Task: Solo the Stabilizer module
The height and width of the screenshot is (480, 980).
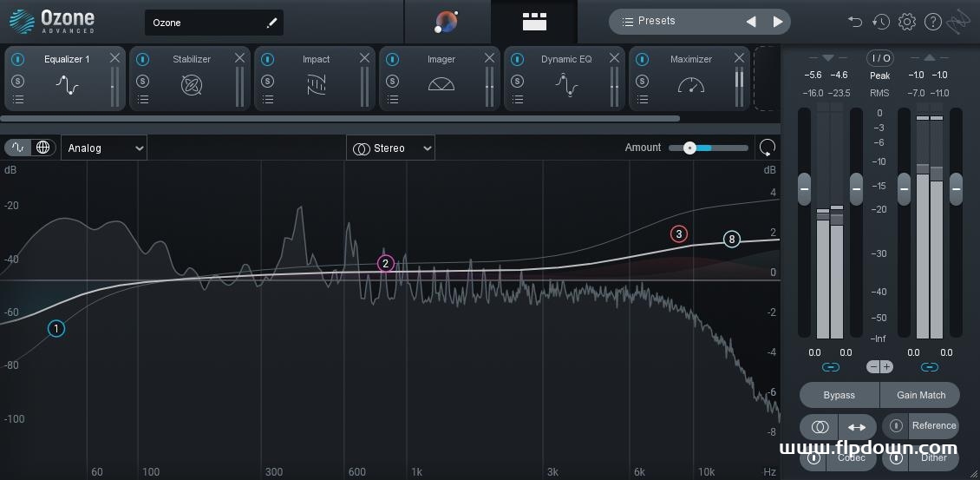Action: [142, 81]
